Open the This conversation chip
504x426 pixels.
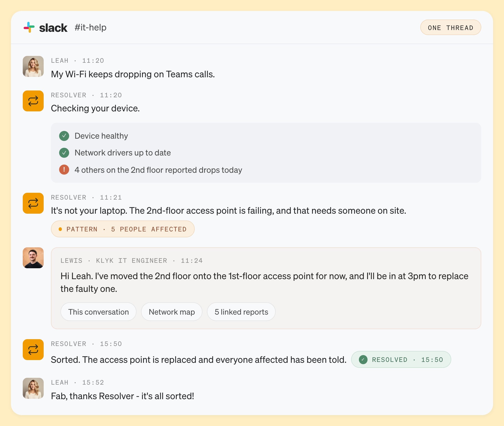98,312
